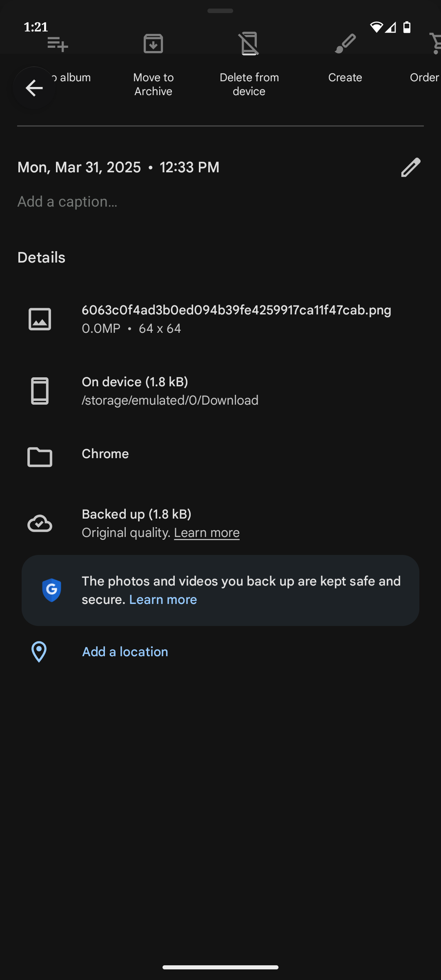Tap the Add to album icon
Screen dimensions: 441x980
click(x=58, y=44)
